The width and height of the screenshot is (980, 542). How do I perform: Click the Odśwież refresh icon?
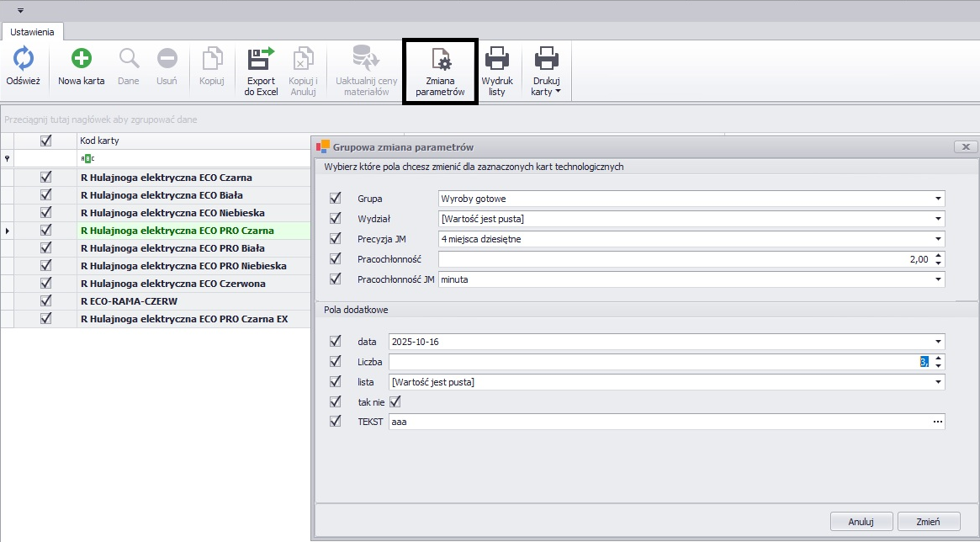click(x=23, y=60)
